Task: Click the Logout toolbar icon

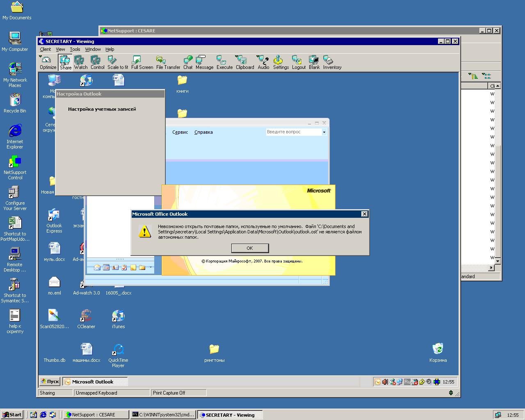Action: (299, 62)
